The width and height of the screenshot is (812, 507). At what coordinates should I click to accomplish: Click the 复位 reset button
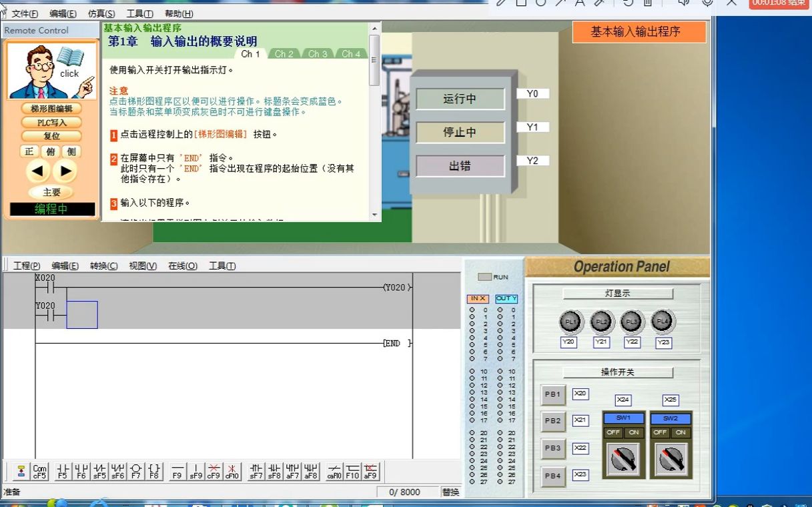[x=52, y=136]
